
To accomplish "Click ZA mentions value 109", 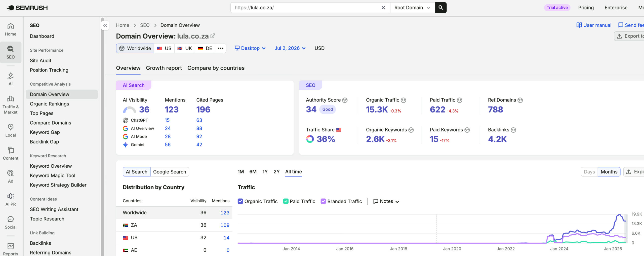I will 225,225.
